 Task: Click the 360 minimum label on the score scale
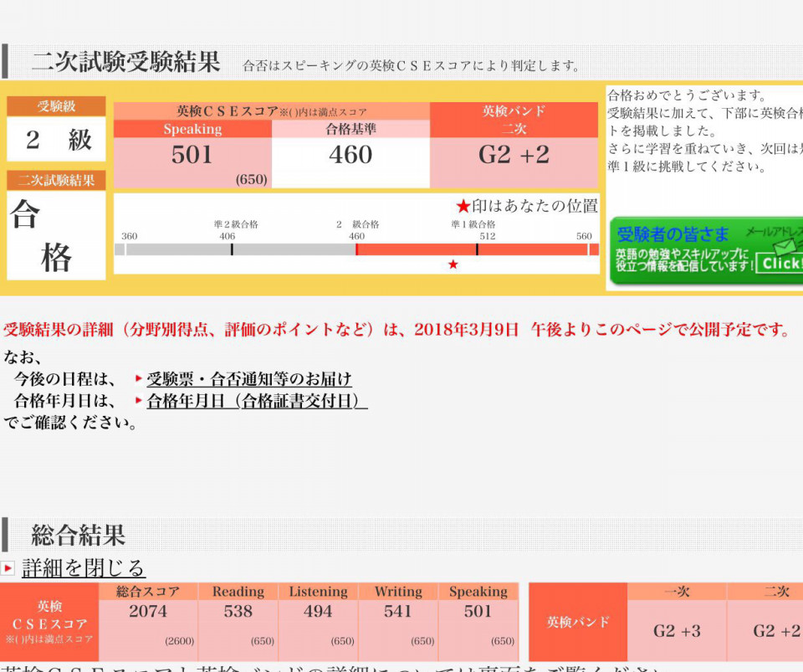click(129, 236)
